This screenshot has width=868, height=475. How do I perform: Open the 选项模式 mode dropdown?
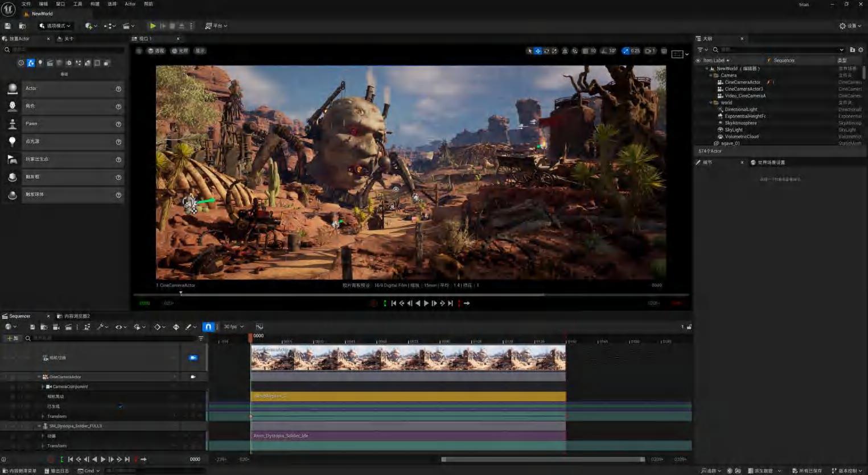[x=55, y=26]
